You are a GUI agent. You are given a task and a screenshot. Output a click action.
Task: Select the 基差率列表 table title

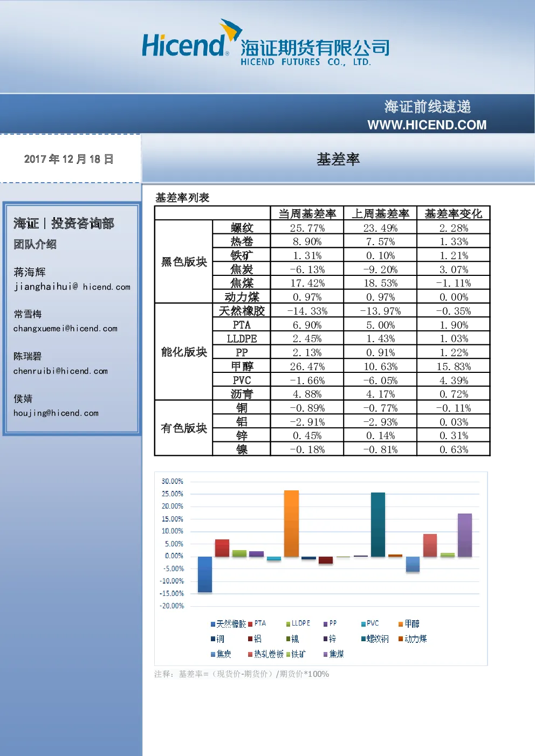pos(182,198)
